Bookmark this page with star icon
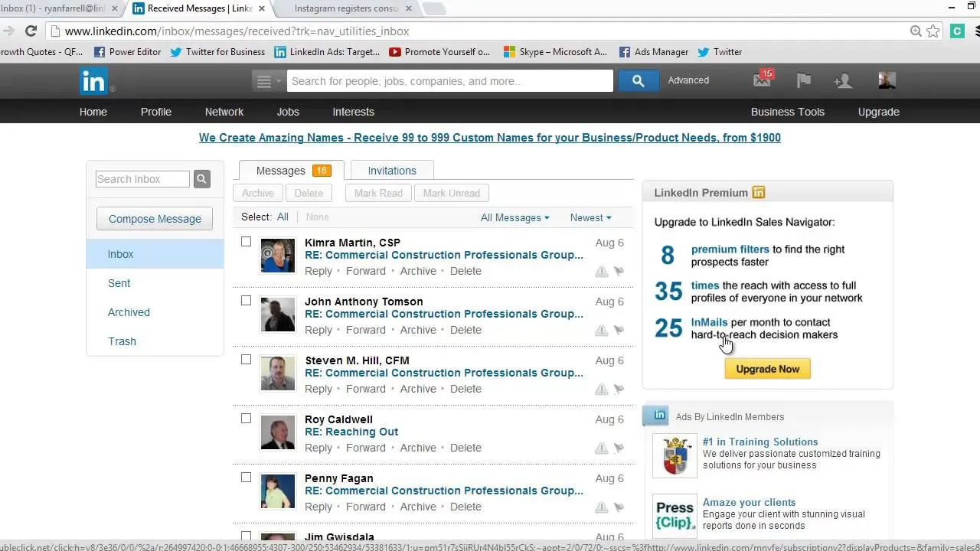This screenshot has height=551, width=980. tap(933, 31)
